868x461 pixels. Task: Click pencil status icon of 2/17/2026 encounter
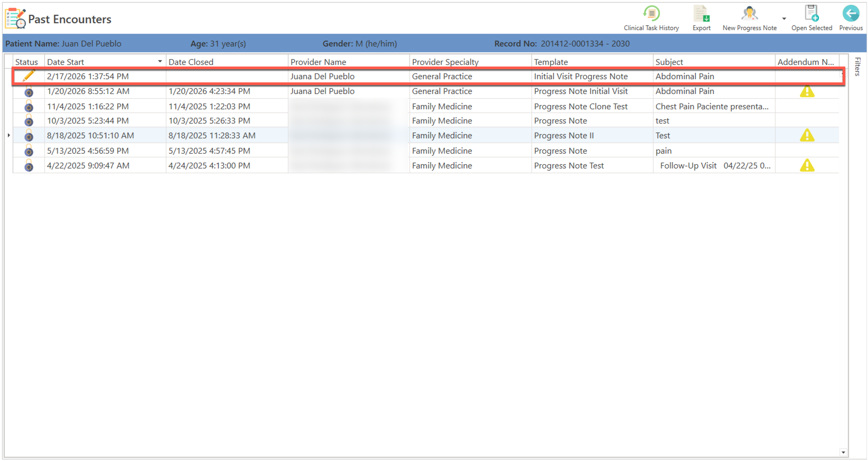[29, 76]
